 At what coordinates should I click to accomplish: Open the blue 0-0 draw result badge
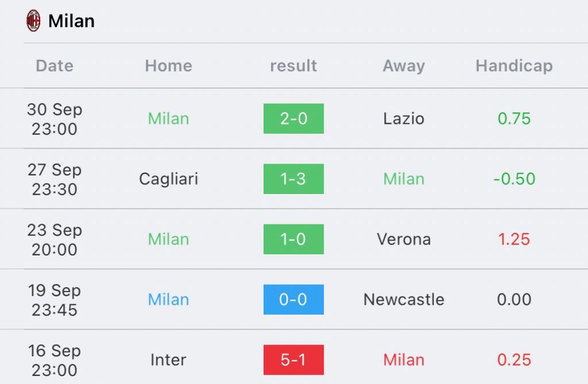point(293,300)
